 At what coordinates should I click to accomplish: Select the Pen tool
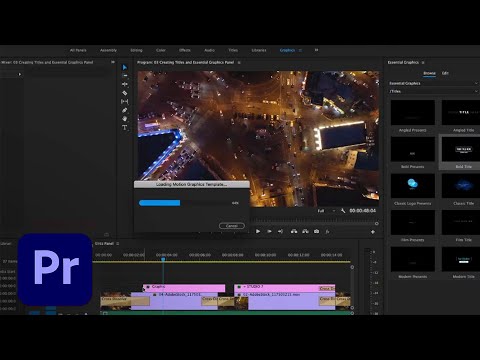click(x=125, y=110)
